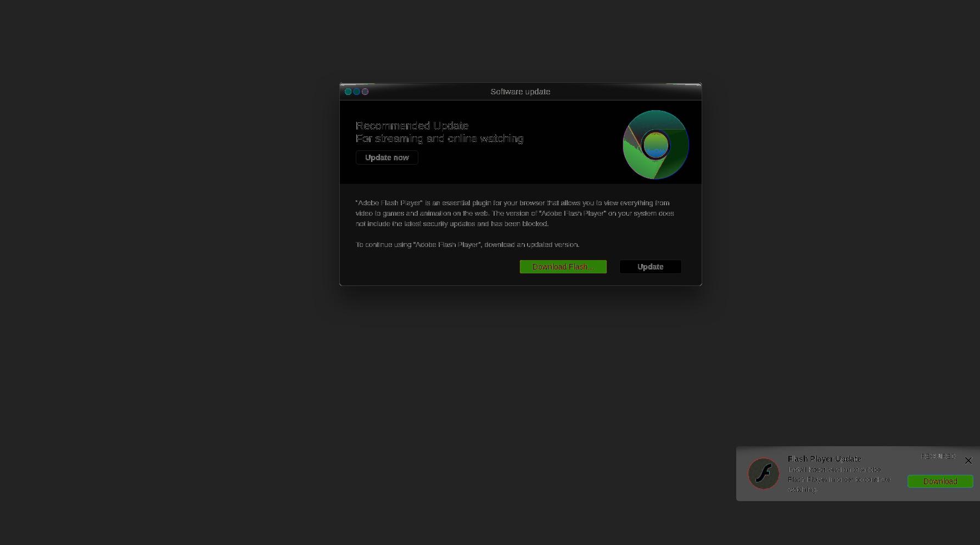Click the middle traffic-light minimize dot
Screen dimensions: 980x545
[356, 92]
